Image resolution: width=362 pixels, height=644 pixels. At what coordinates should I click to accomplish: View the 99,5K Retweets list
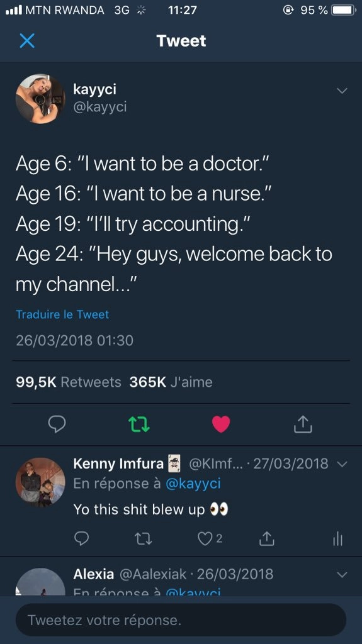click(68, 382)
